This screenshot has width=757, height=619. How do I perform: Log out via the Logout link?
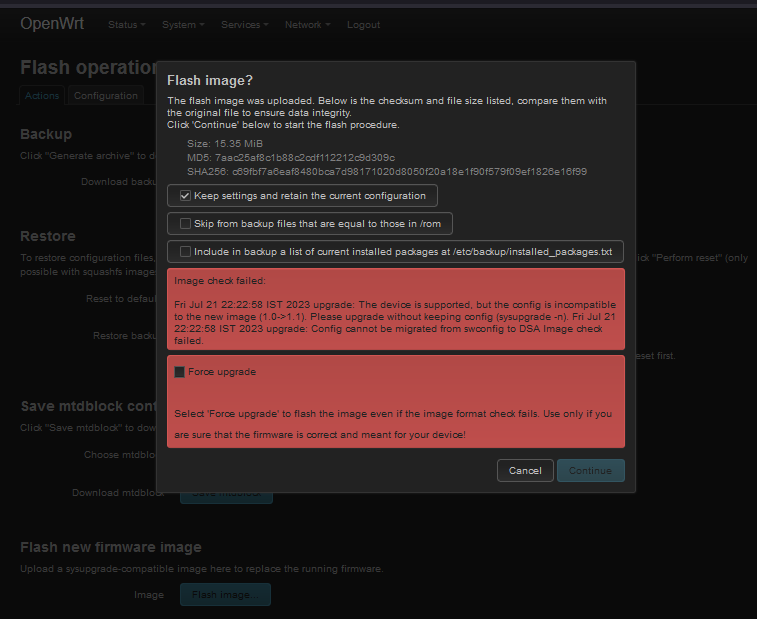tap(364, 25)
